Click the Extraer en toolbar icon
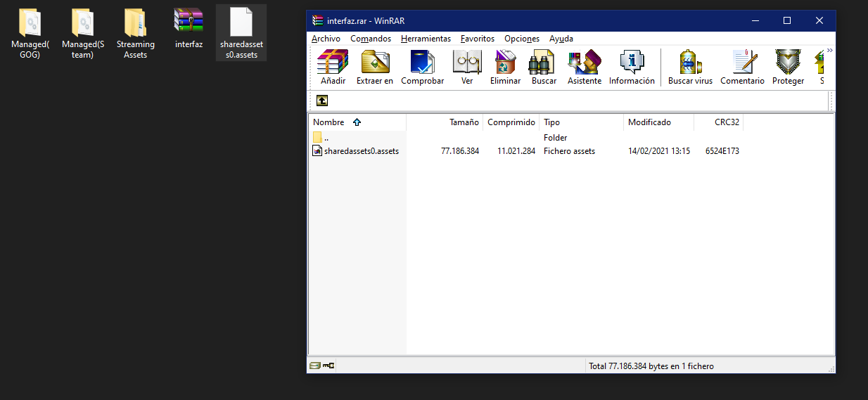The width and height of the screenshot is (868, 400). point(375,62)
